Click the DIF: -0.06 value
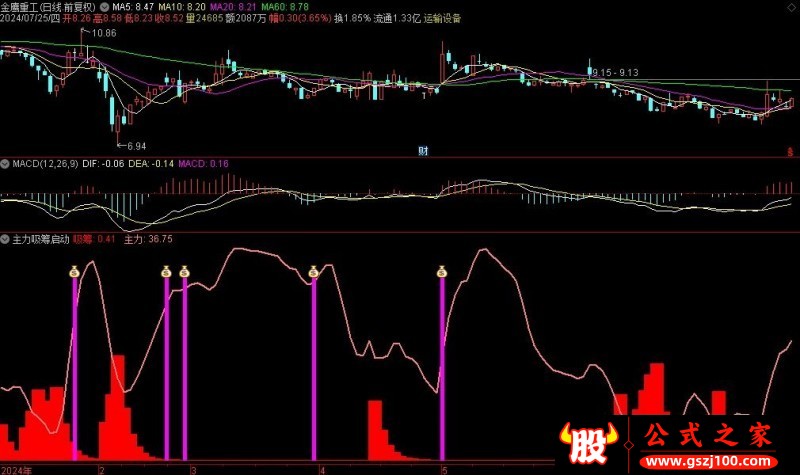 point(103,164)
